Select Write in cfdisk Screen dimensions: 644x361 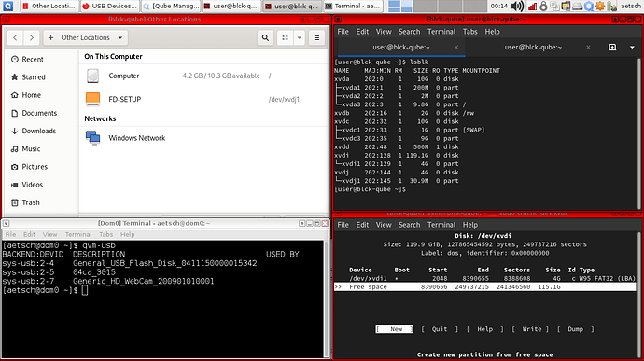click(530, 329)
